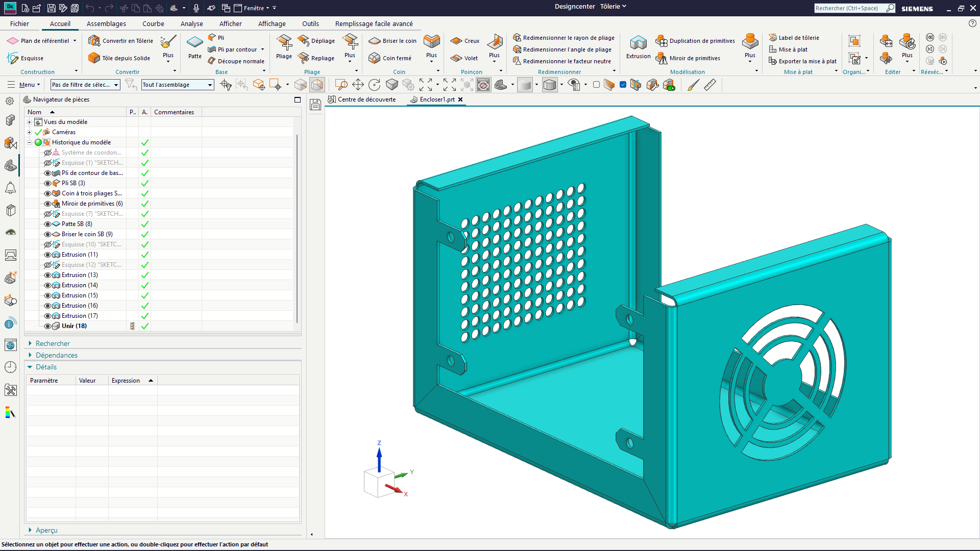This screenshot has width=980, height=551.
Task: Hide Extrusion (11) using its eye icon
Action: point(47,255)
